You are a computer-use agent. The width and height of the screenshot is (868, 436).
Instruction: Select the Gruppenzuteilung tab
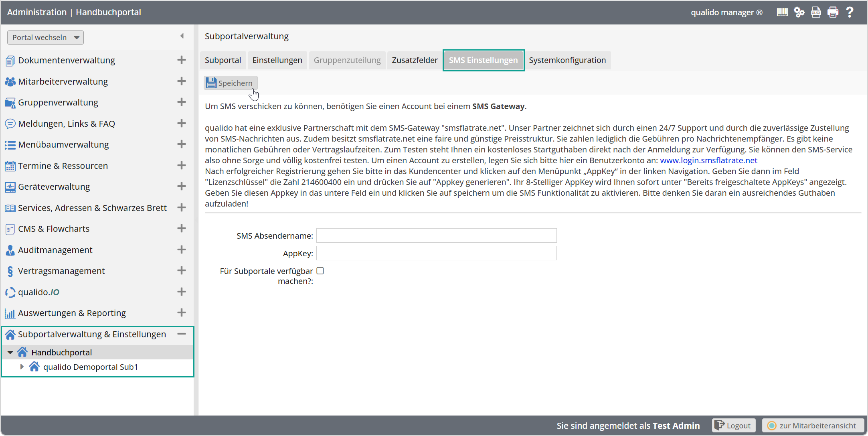pyautogui.click(x=347, y=60)
